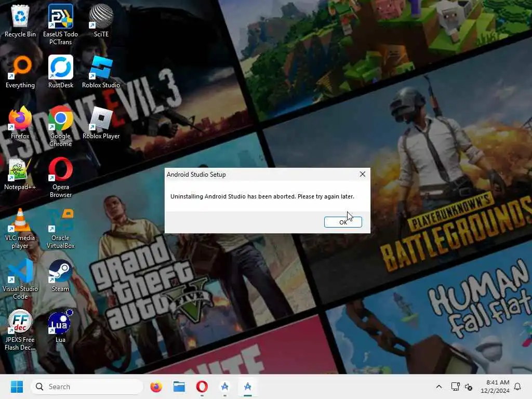
Task: Open Firefox from the taskbar
Action: coord(156,387)
